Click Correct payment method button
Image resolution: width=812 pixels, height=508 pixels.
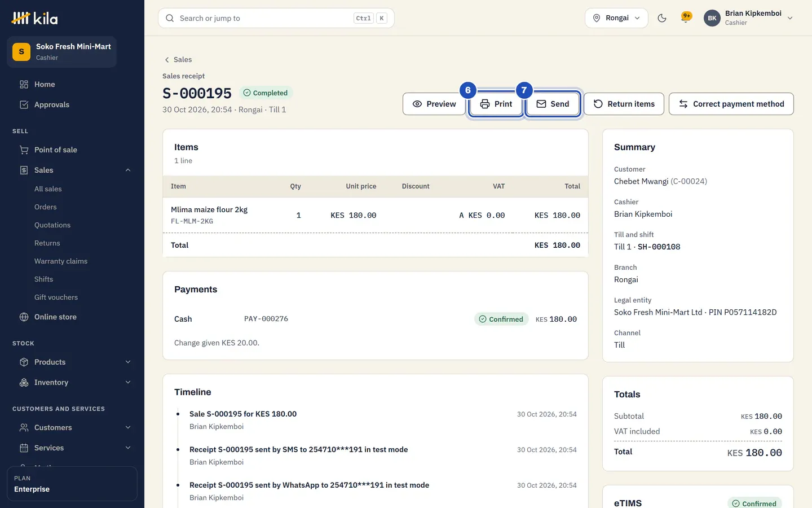tap(731, 104)
